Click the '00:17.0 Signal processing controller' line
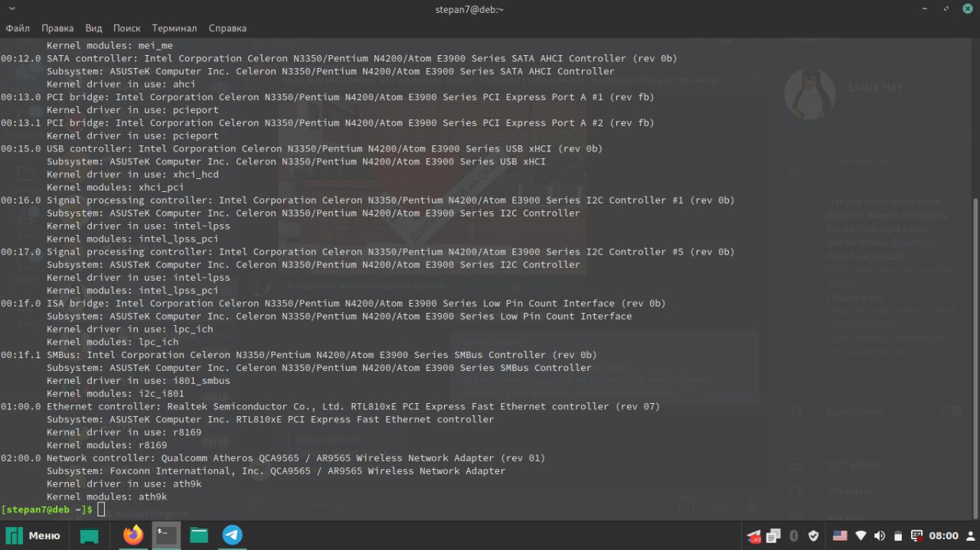Screen dimensions: 980x550 click(x=367, y=252)
